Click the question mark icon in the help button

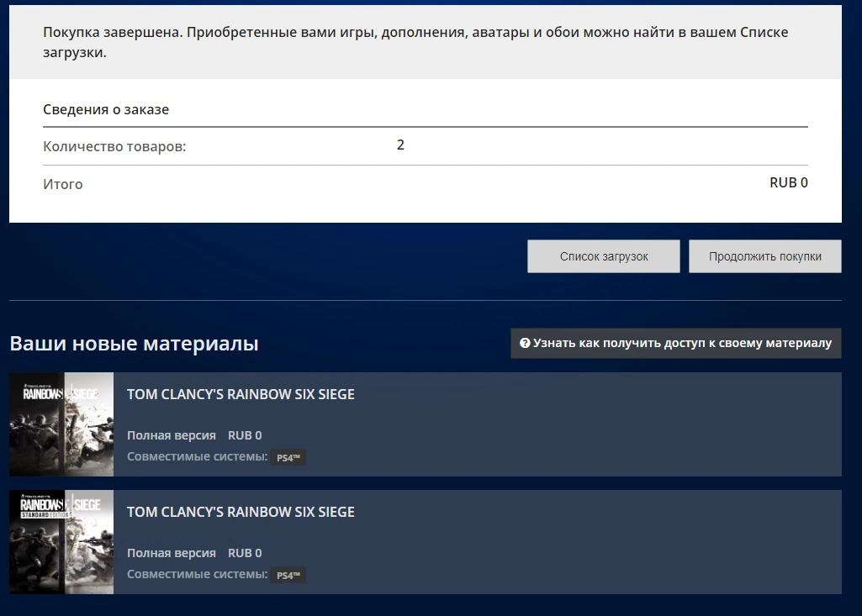[525, 343]
